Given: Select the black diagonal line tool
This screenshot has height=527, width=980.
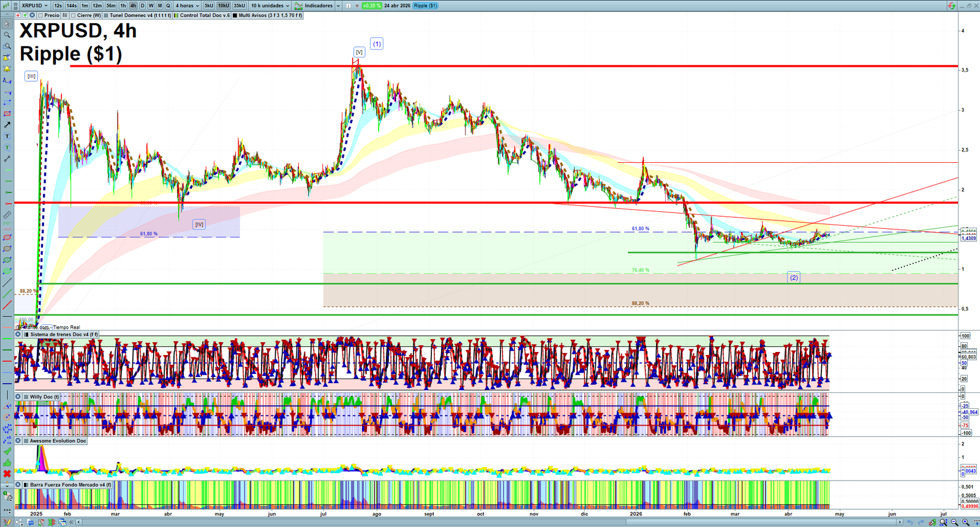Looking at the screenshot, I should tap(7, 283).
